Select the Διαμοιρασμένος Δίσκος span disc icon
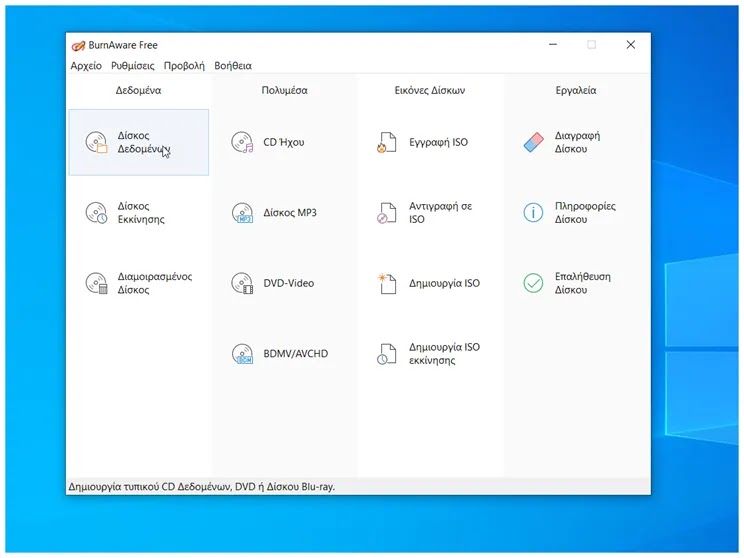The image size is (744, 558). pos(96,283)
